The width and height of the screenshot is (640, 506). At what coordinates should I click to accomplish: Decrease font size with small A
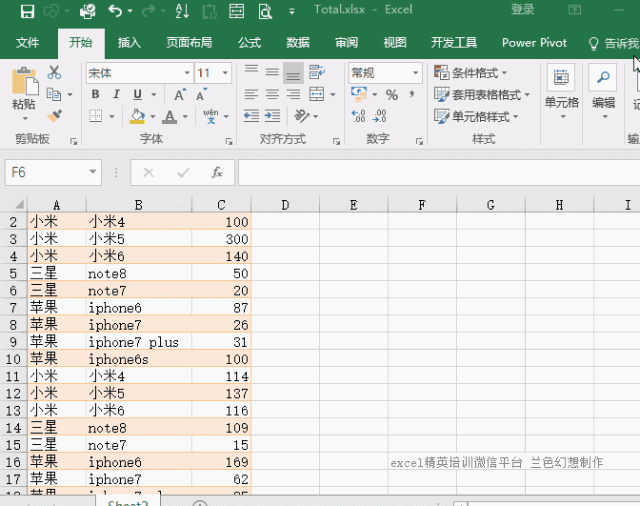(x=202, y=95)
